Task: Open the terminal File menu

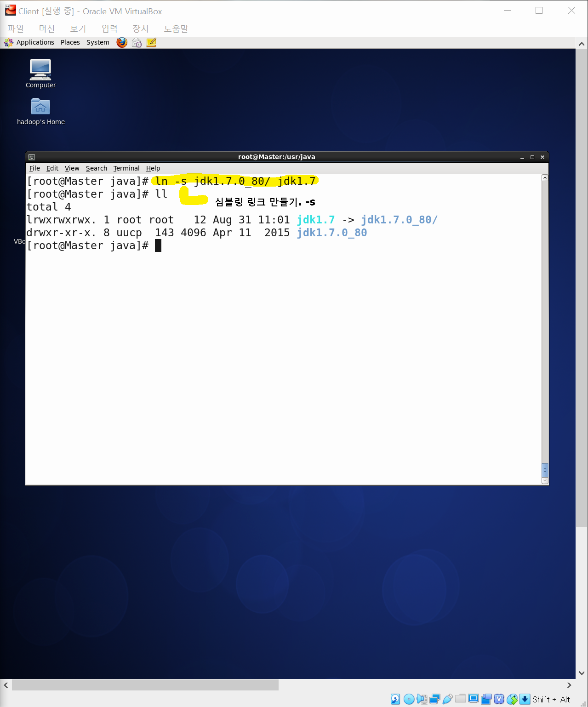Action: click(x=34, y=168)
